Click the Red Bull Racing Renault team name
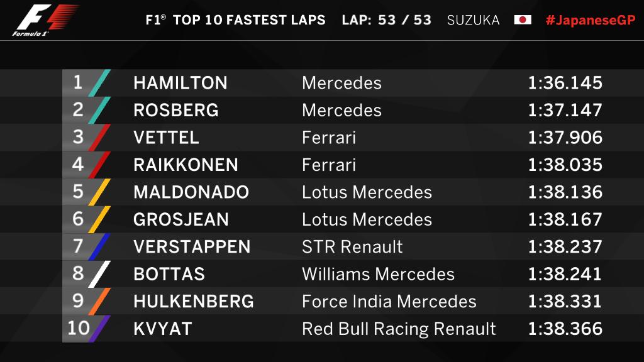The image size is (644, 362). (399, 329)
